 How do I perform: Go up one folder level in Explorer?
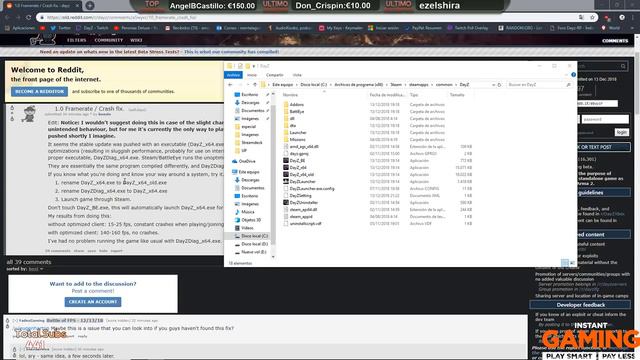pyautogui.click(x=255, y=85)
